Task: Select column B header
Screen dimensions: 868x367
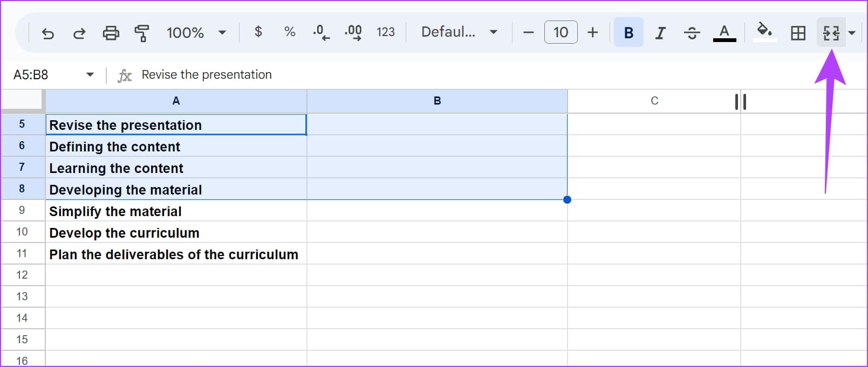Action: (437, 101)
